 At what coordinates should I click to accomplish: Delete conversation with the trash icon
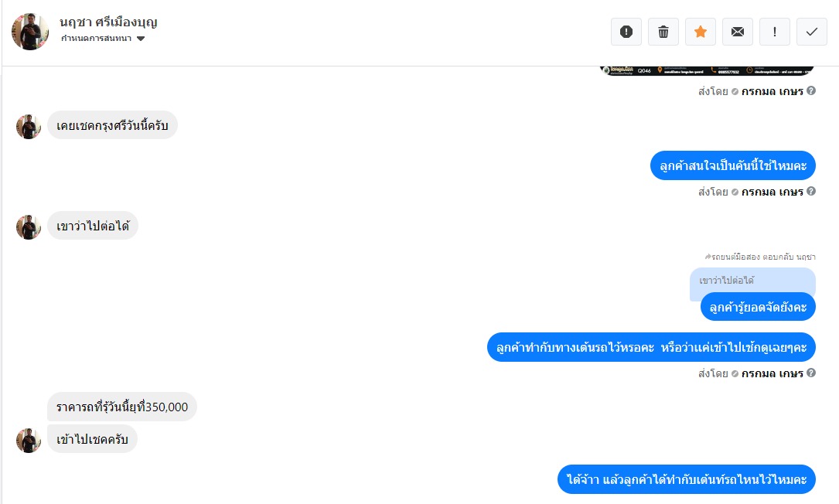point(663,32)
